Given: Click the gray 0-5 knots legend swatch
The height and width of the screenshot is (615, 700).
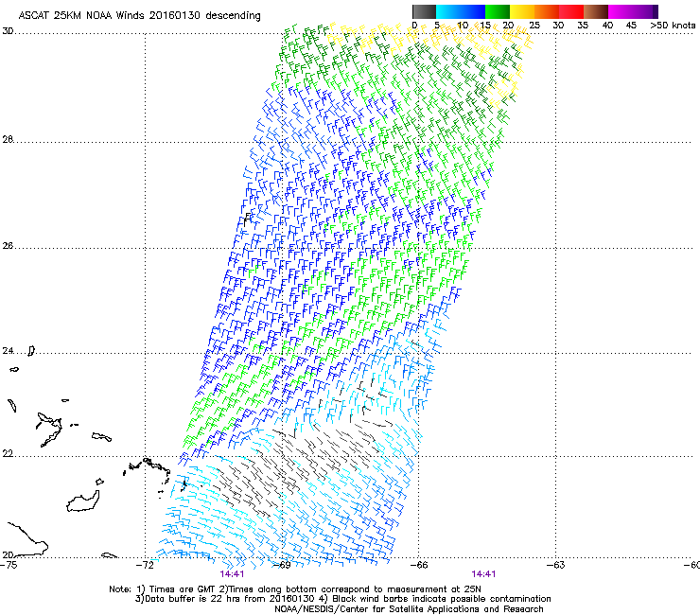Looking at the screenshot, I should tap(424, 11).
